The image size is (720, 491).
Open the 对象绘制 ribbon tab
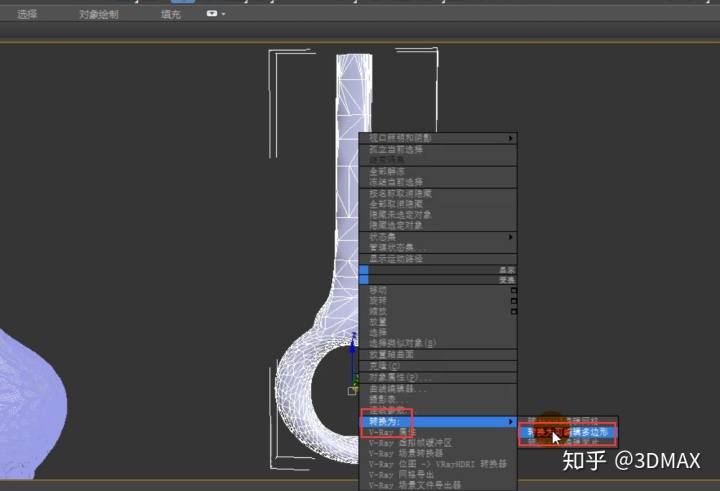click(99, 14)
